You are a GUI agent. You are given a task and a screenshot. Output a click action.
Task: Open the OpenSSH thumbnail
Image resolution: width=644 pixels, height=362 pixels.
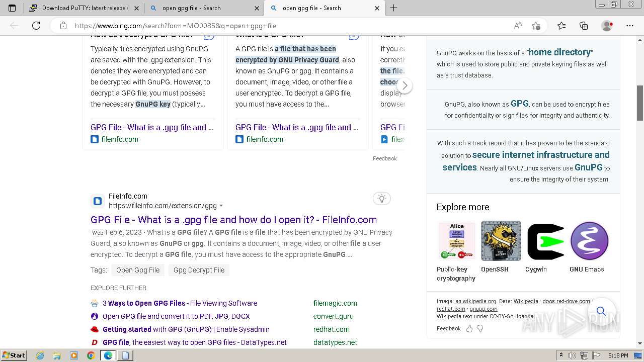click(x=501, y=241)
